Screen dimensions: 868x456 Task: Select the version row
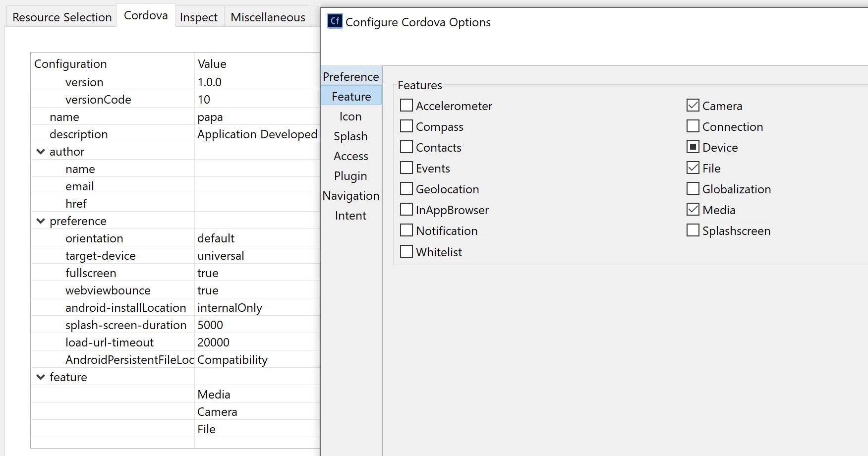point(175,82)
